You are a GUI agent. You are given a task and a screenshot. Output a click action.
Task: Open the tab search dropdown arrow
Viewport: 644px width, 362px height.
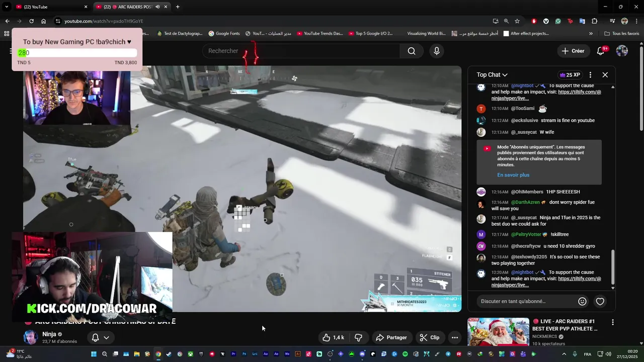coord(7,7)
